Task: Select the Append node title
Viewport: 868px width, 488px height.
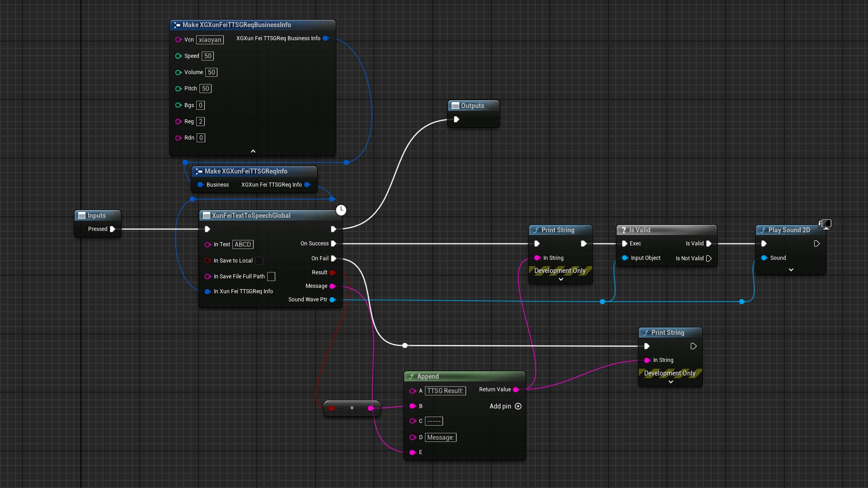Action: pos(428,376)
